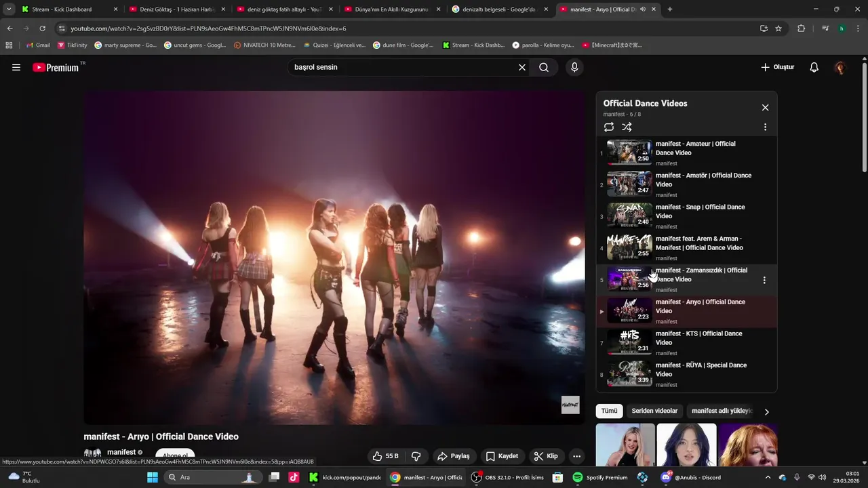
Task: Like the video (55 B)
Action: click(x=385, y=456)
